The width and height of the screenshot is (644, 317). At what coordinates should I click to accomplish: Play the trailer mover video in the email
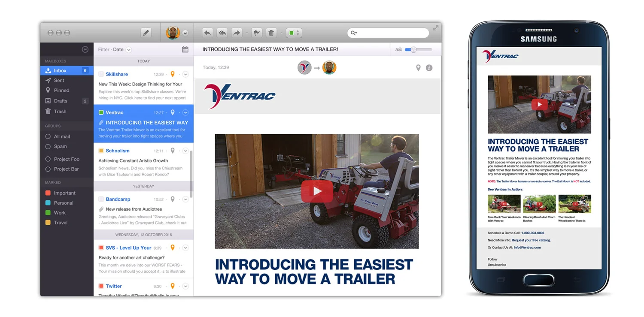point(317,191)
